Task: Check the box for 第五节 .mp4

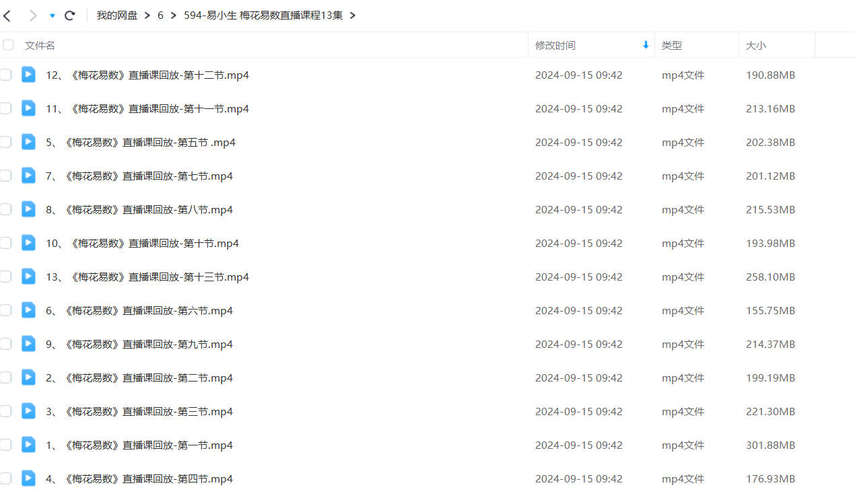Action: (5, 142)
